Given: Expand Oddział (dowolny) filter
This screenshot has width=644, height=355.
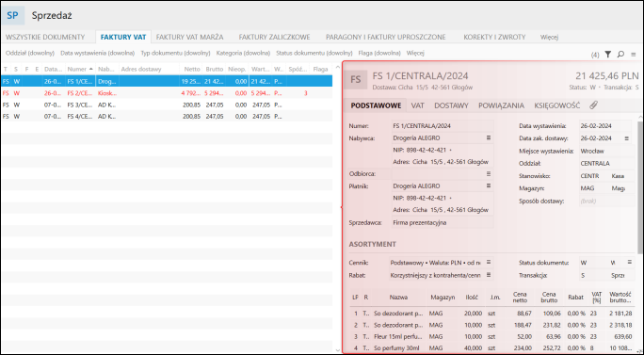Looking at the screenshot, I should (x=30, y=53).
